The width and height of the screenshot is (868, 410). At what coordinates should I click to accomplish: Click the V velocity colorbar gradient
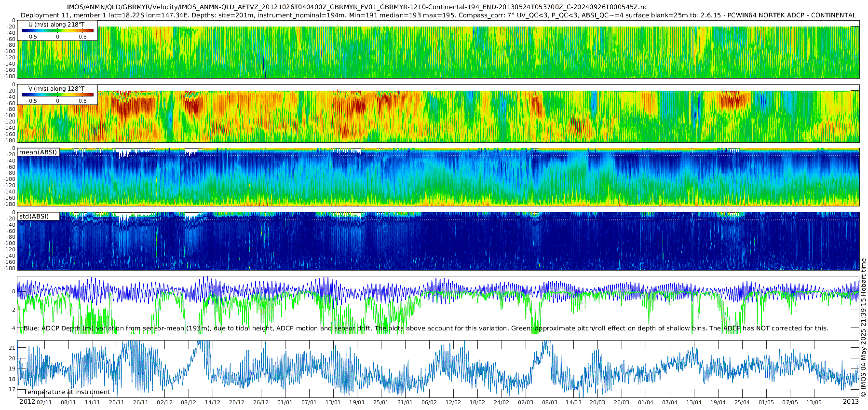(57, 95)
